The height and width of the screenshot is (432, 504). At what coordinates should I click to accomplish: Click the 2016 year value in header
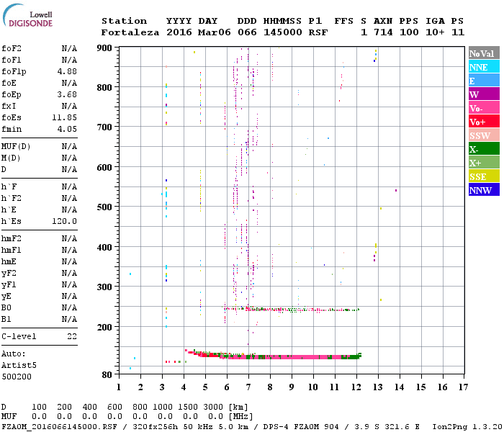click(179, 32)
